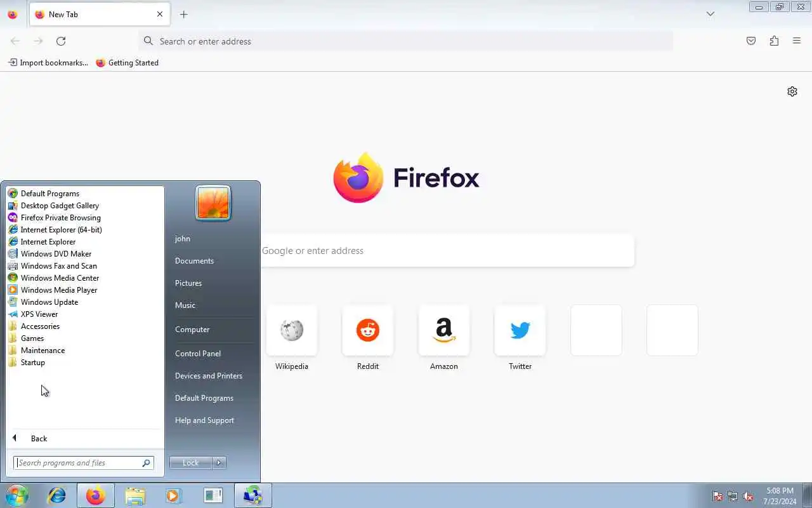The image size is (812, 508).
Task: Open new tab personalize gear icon
Action: (792, 91)
